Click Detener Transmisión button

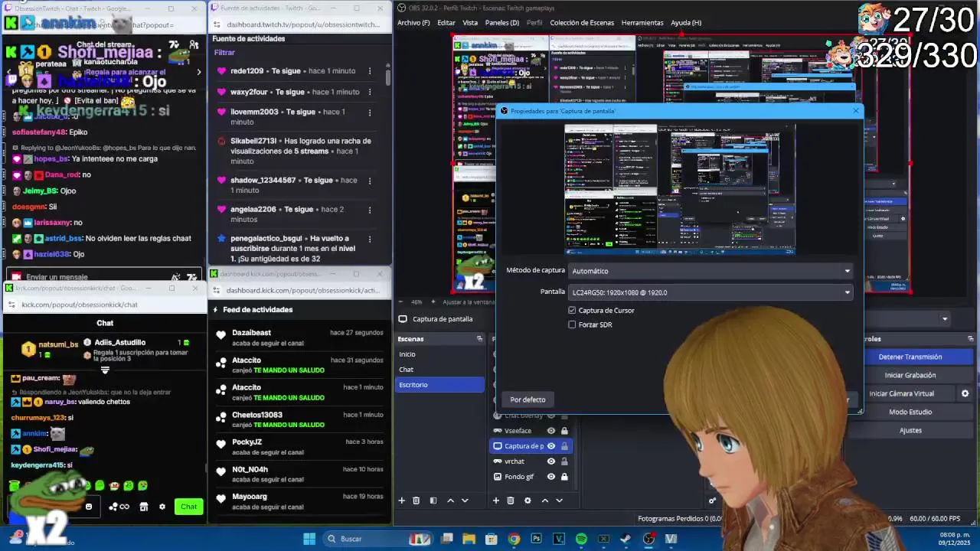coord(910,357)
